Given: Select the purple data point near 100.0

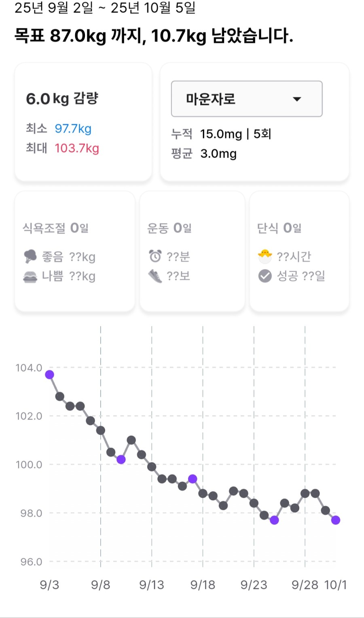Looking at the screenshot, I should 121,459.
